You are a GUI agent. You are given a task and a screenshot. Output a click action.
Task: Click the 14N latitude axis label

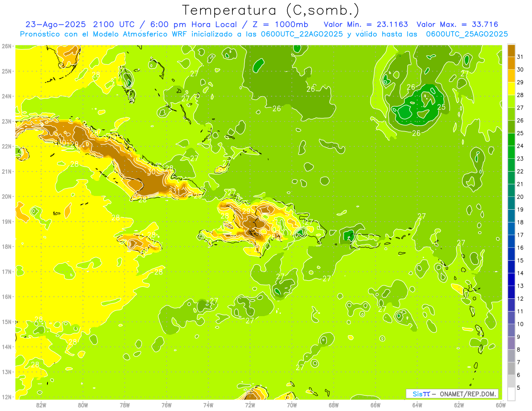(7, 346)
